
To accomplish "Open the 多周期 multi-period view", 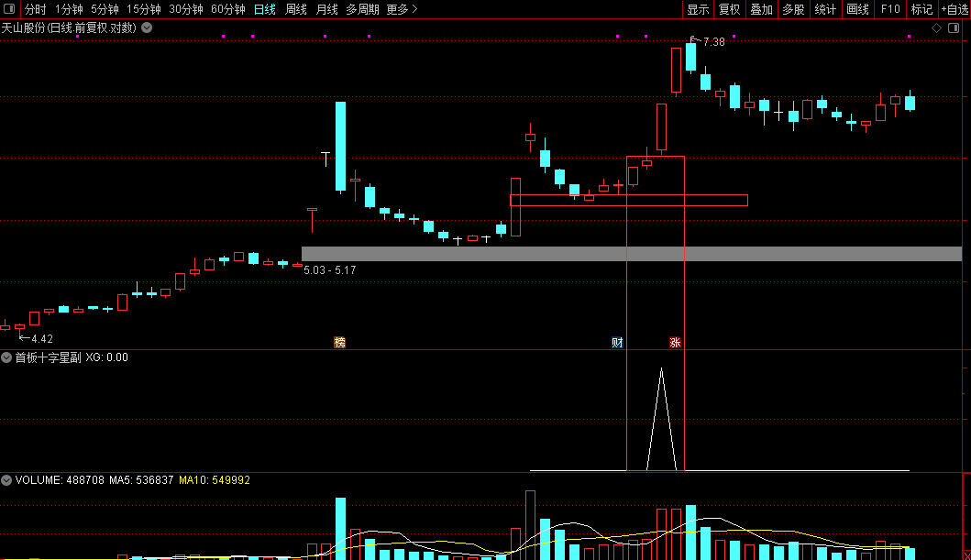I will (362, 9).
